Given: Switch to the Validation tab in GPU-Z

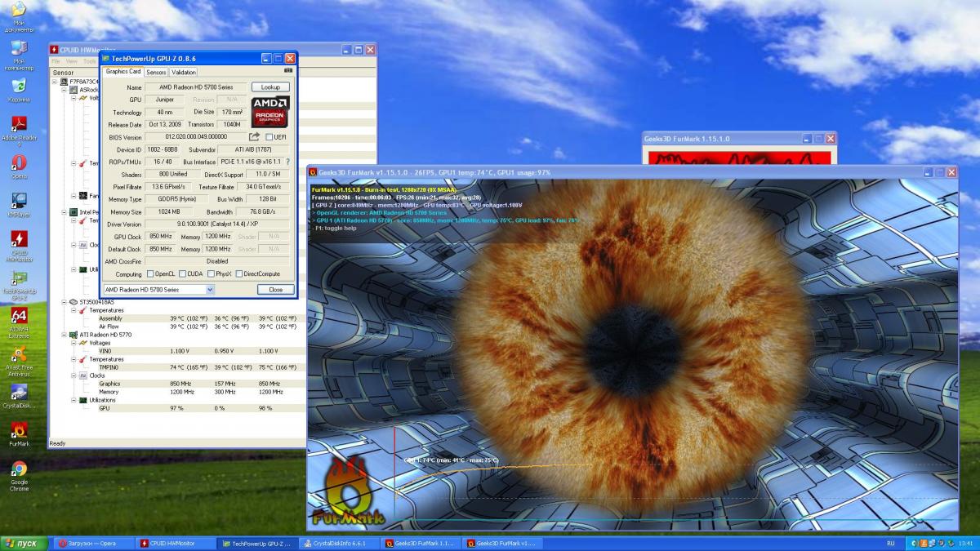Looking at the screenshot, I should point(183,72).
